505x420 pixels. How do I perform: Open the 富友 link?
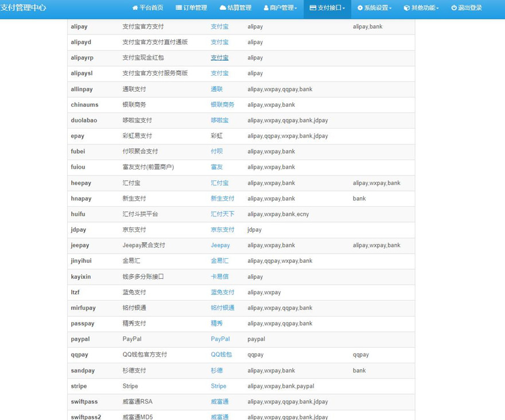(217, 167)
